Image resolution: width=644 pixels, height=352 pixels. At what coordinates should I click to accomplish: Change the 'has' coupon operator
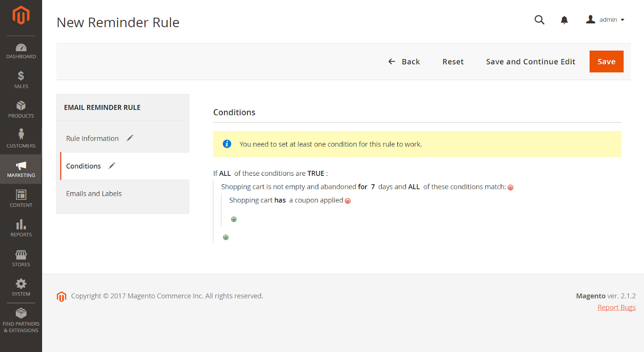click(x=280, y=200)
